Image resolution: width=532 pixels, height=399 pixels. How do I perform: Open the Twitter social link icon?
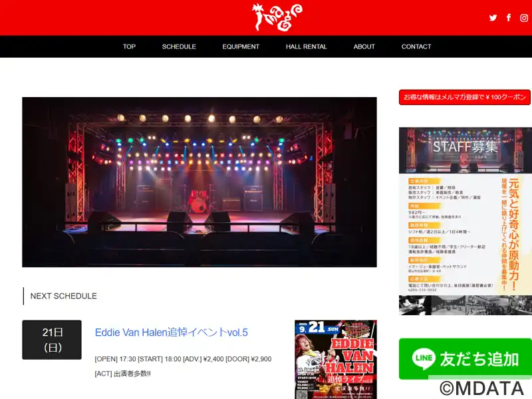(x=493, y=18)
